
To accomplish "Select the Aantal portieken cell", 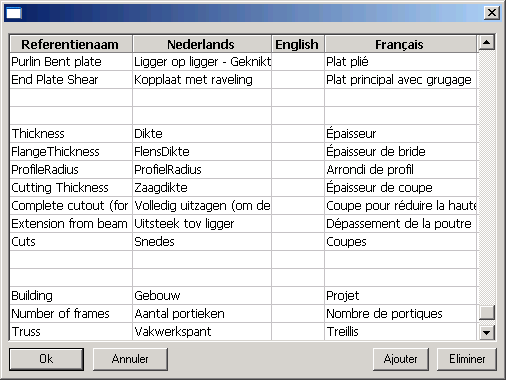I will pos(202,314).
